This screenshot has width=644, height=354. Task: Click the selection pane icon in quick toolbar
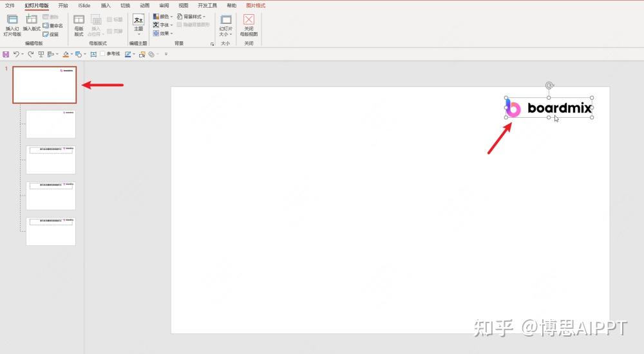pos(142,54)
